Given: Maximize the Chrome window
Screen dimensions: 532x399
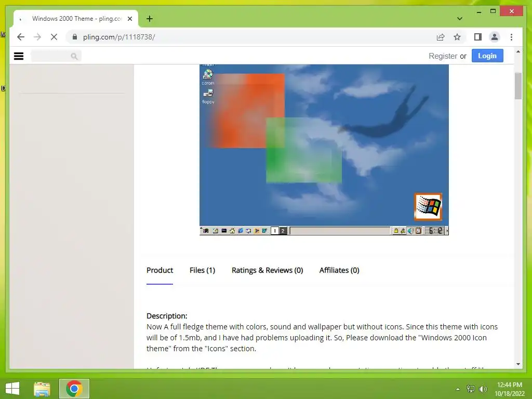Looking at the screenshot, I should 493,11.
